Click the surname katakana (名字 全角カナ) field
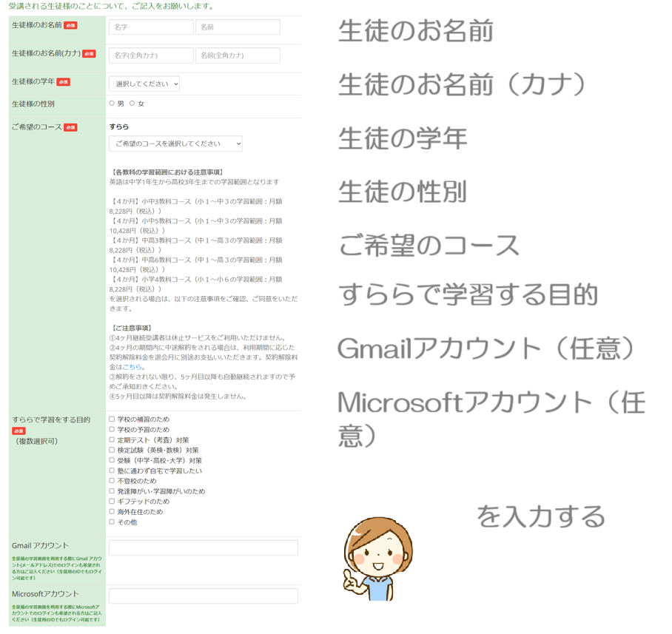672x634 pixels. pos(151,55)
